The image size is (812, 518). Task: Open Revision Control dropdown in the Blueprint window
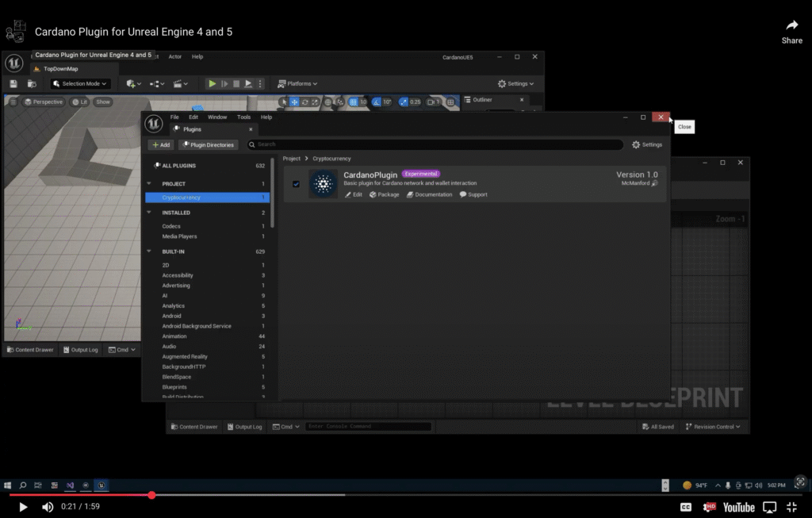pyautogui.click(x=713, y=427)
